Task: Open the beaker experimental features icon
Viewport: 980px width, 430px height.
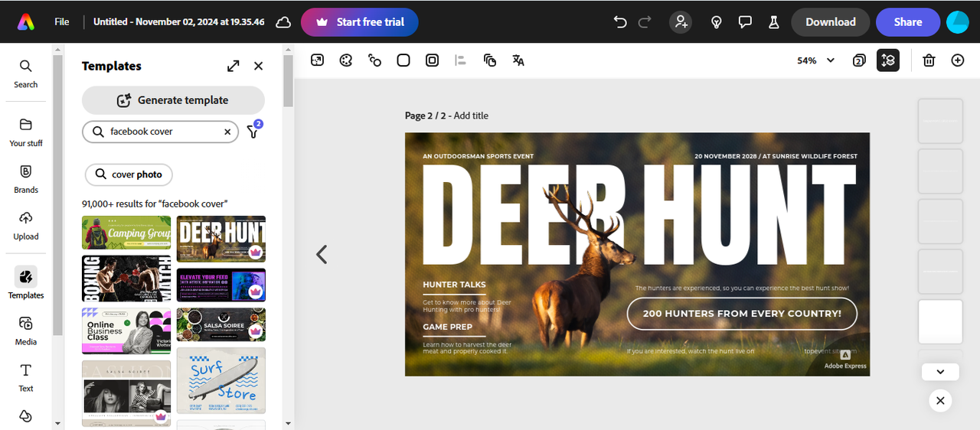Action: click(x=773, y=22)
